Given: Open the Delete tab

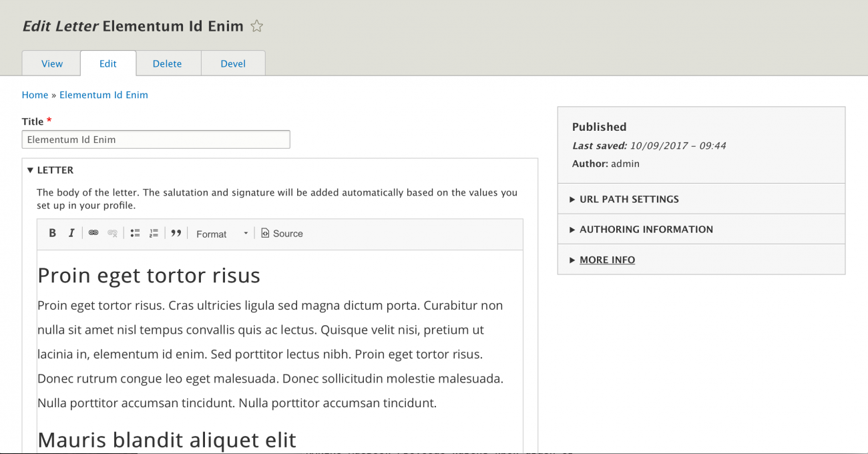Looking at the screenshot, I should (x=167, y=63).
